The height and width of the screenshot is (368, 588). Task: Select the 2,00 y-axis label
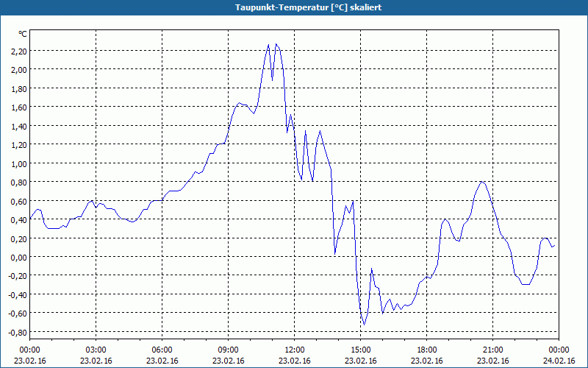19,70
